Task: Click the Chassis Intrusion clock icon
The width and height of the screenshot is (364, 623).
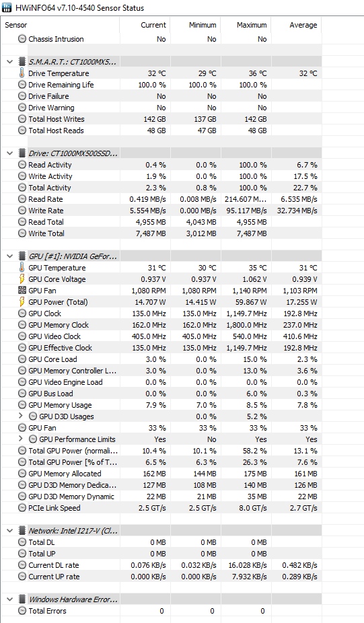Action: click(22, 39)
